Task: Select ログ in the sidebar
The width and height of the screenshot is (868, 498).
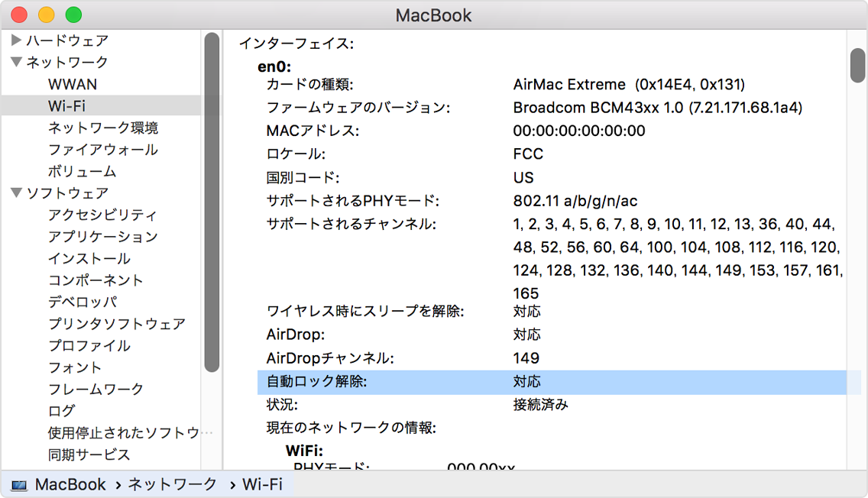Action: coord(61,411)
